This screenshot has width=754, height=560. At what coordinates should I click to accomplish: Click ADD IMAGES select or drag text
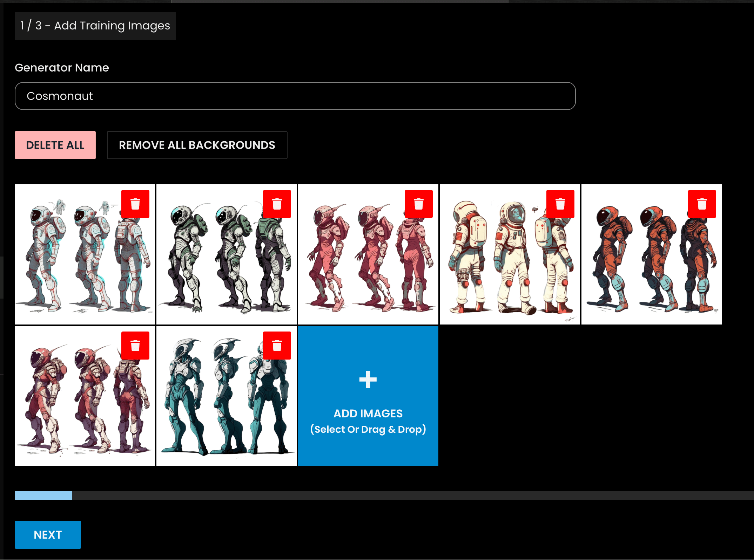368,421
